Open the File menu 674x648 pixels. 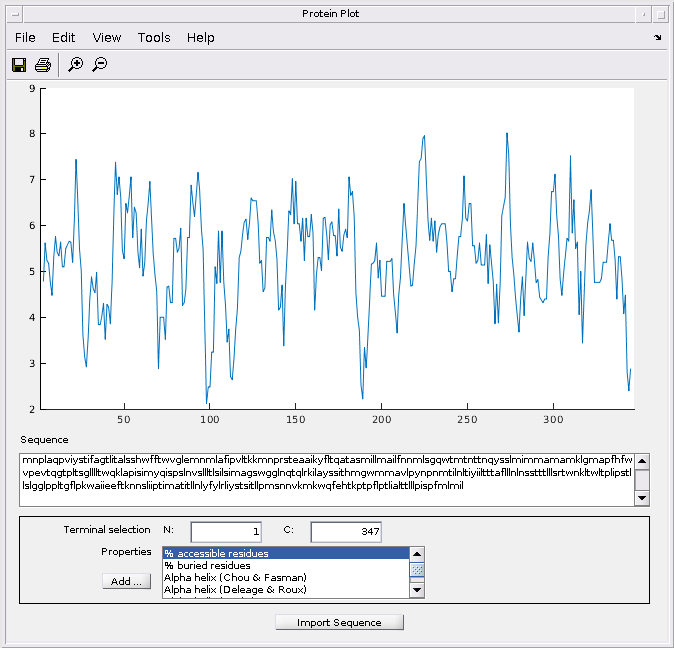(x=25, y=38)
